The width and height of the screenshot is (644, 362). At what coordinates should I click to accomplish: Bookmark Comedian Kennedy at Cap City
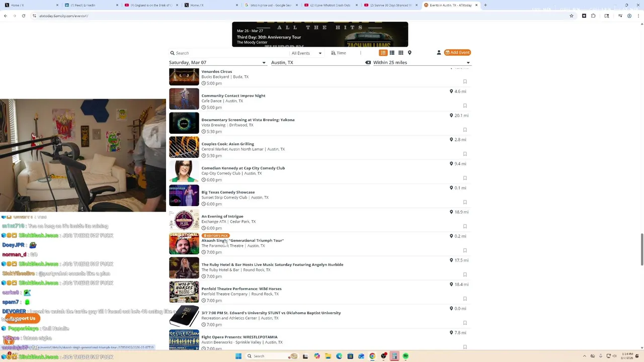[465, 178]
